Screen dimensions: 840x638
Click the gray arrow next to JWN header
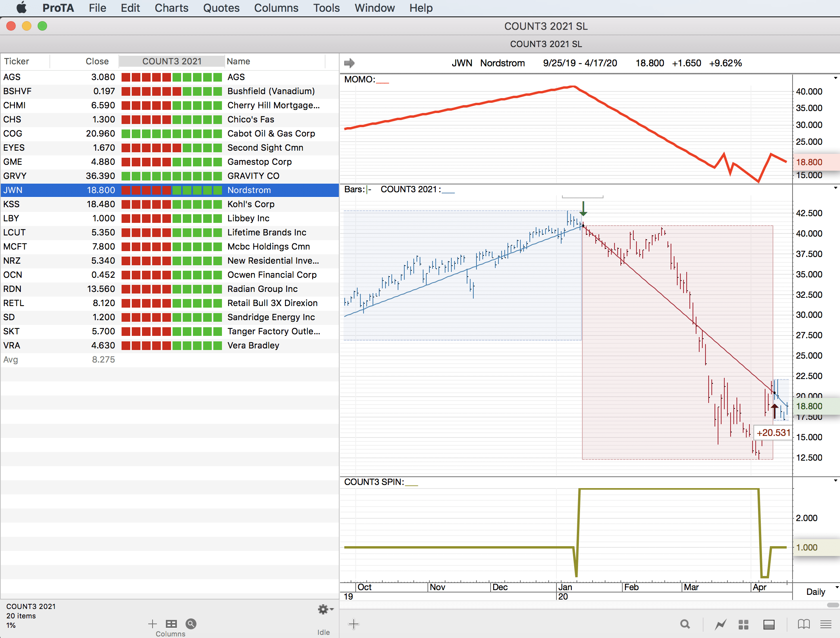click(x=349, y=63)
